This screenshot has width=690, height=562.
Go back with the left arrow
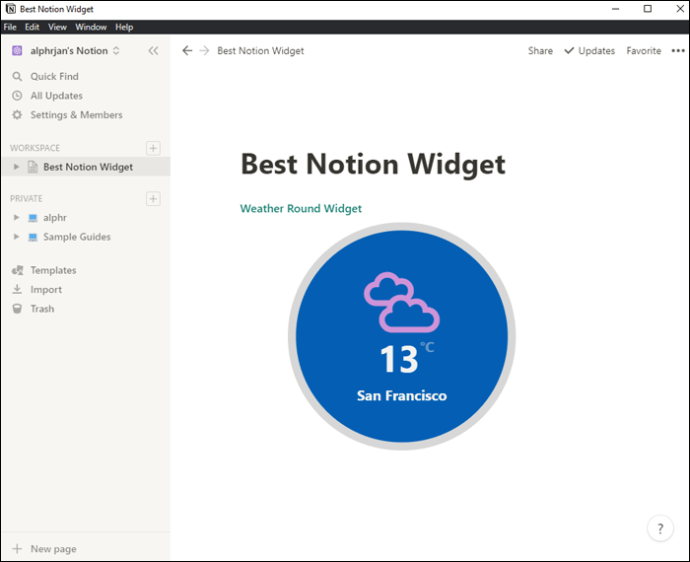(x=187, y=51)
